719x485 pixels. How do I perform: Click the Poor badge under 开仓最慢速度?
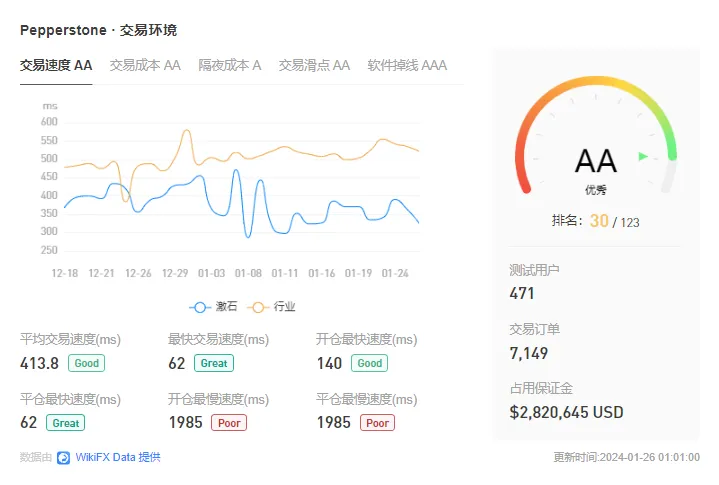(229, 423)
